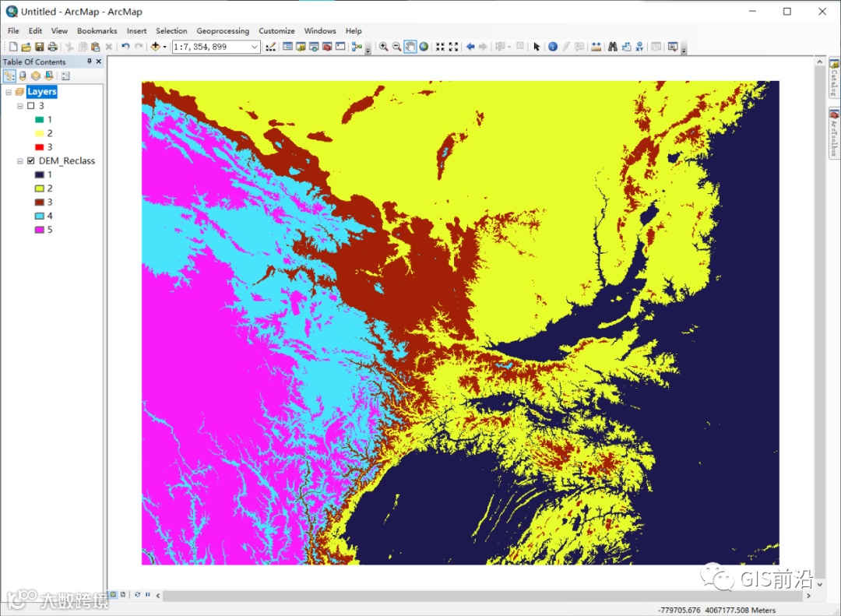Image resolution: width=841 pixels, height=616 pixels.
Task: Uncheck the DEM_Reclass layer visibility
Action: [x=30, y=160]
